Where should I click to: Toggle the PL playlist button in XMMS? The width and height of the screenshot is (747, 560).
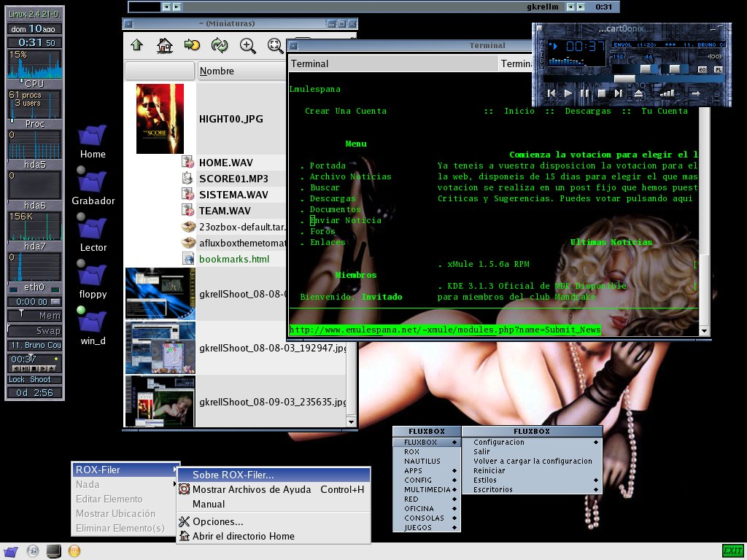pyautogui.click(x=718, y=69)
